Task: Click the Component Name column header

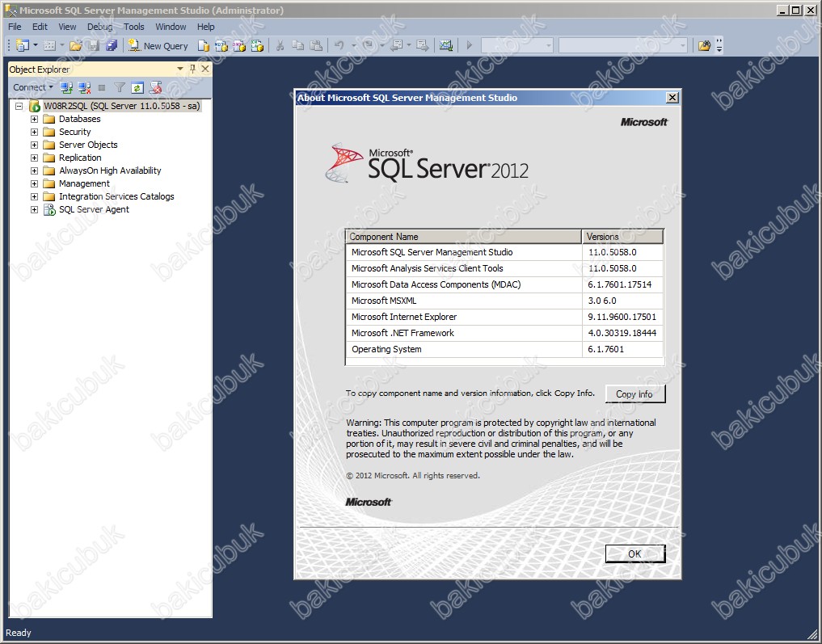Action: coord(464,236)
